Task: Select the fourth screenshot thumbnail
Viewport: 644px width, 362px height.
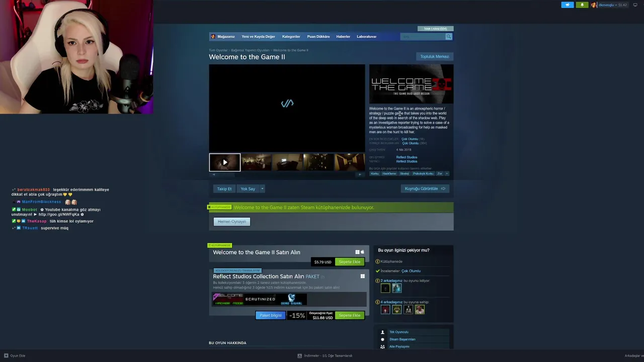Action: [318, 162]
